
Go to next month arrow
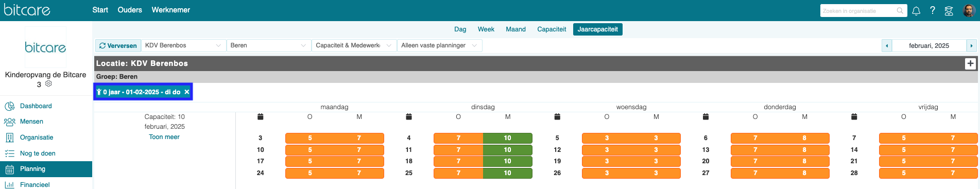[x=971, y=46]
